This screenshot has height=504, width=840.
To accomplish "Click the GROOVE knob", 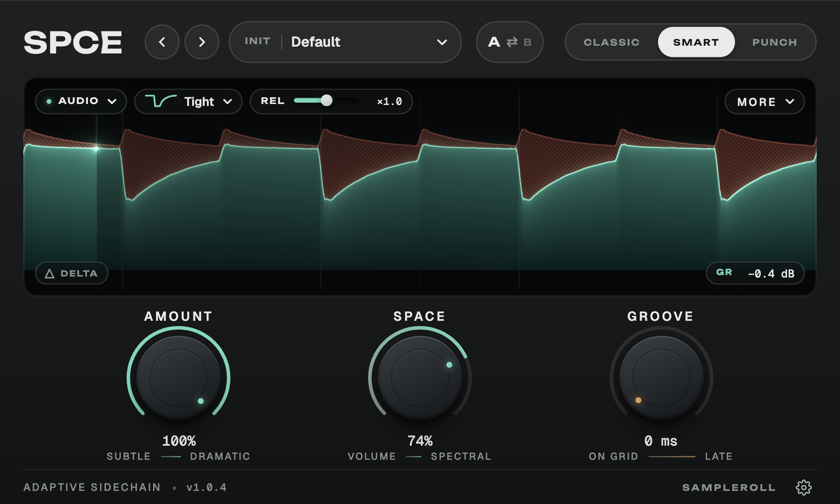I will (661, 378).
